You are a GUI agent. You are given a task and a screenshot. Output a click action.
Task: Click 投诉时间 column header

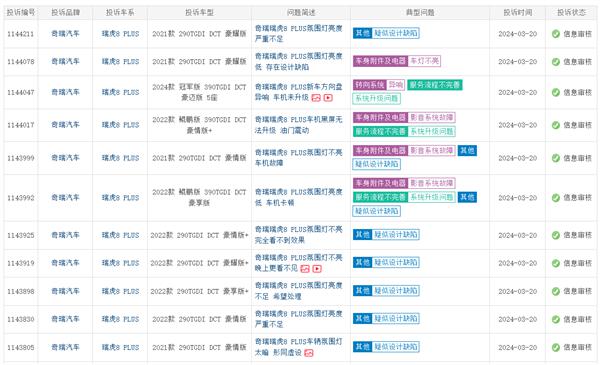pyautogui.click(x=517, y=13)
